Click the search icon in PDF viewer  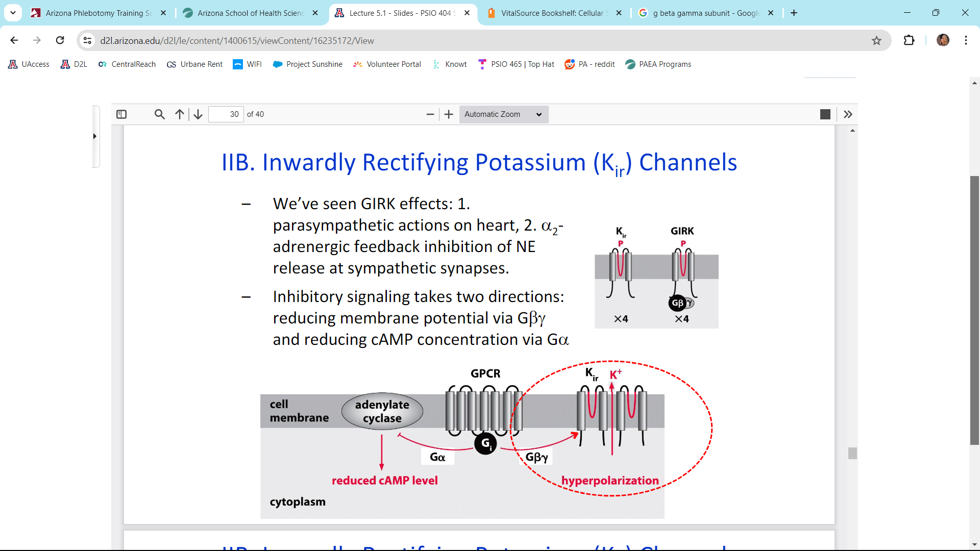pyautogui.click(x=160, y=114)
